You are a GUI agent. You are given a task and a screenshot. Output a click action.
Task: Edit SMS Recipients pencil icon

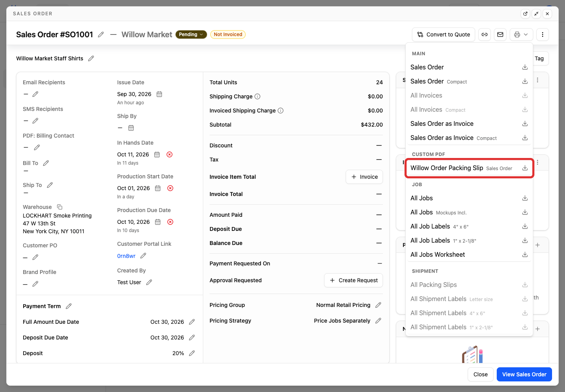click(x=35, y=121)
